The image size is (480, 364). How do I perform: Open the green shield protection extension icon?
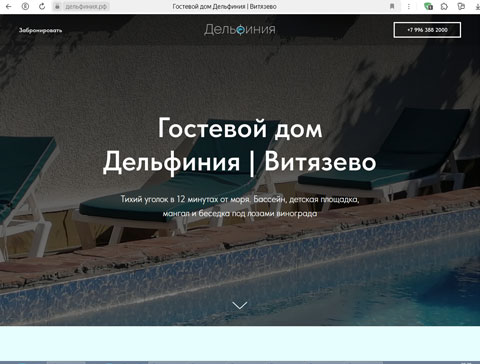[428, 6]
